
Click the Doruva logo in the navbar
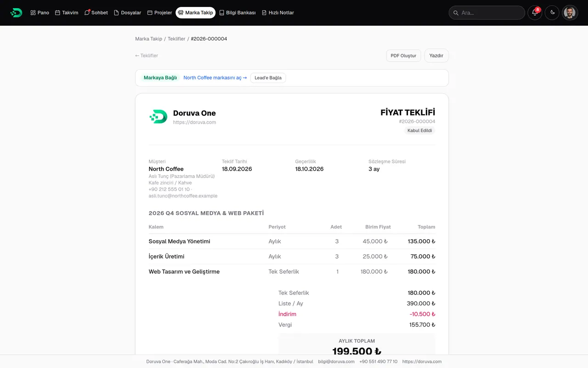16,12
